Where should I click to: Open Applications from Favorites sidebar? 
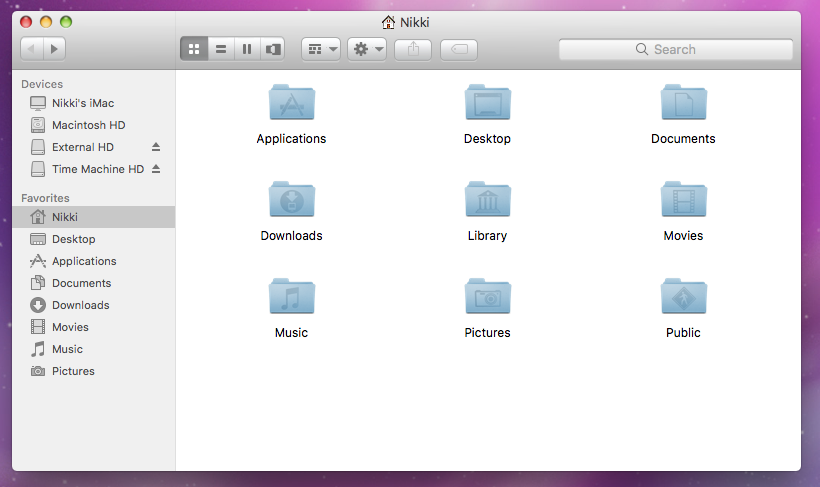[x=94, y=261]
